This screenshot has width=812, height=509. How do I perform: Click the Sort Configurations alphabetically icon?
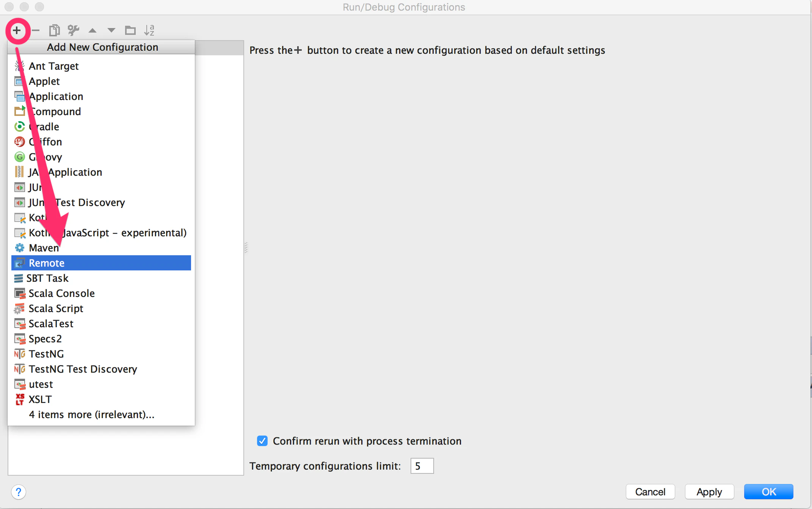[x=149, y=30]
